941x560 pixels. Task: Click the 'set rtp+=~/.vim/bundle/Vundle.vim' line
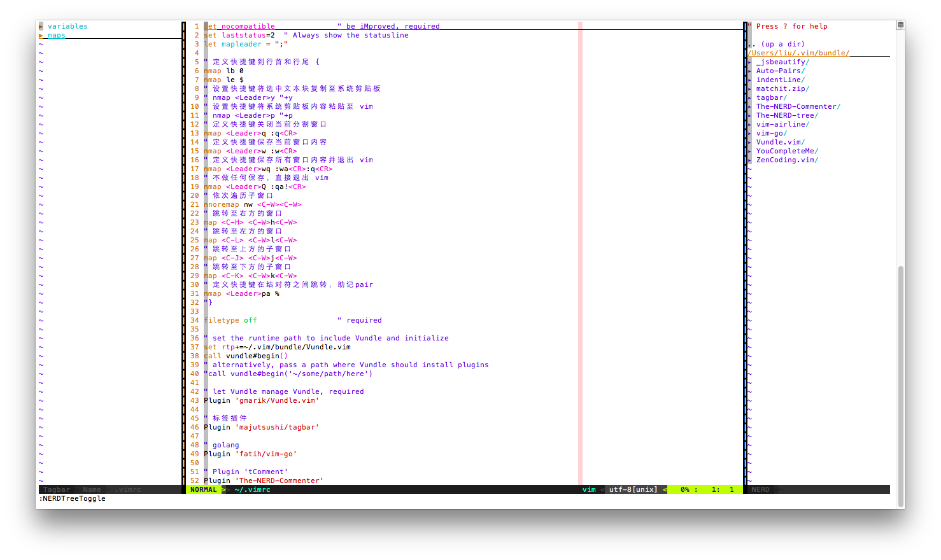[x=277, y=347]
